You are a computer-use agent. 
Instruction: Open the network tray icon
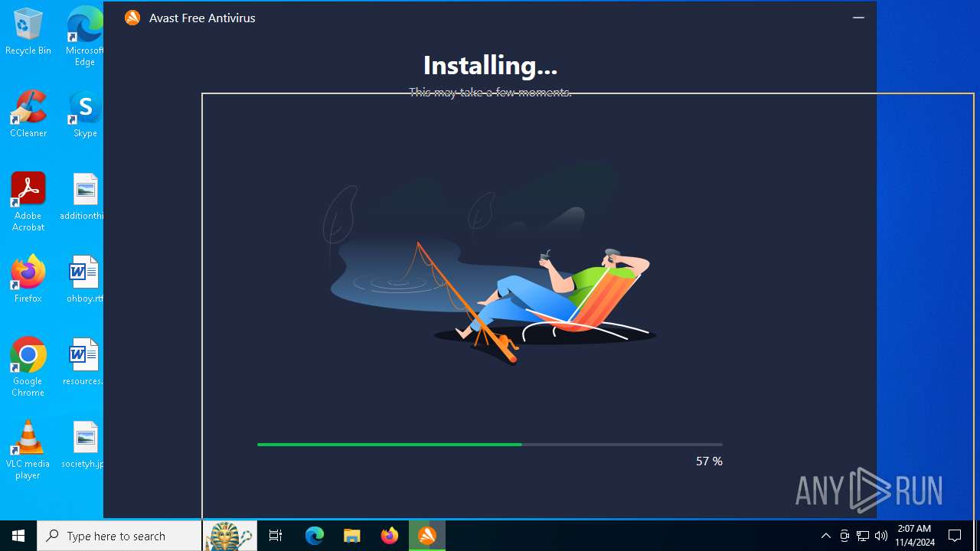coord(863,536)
